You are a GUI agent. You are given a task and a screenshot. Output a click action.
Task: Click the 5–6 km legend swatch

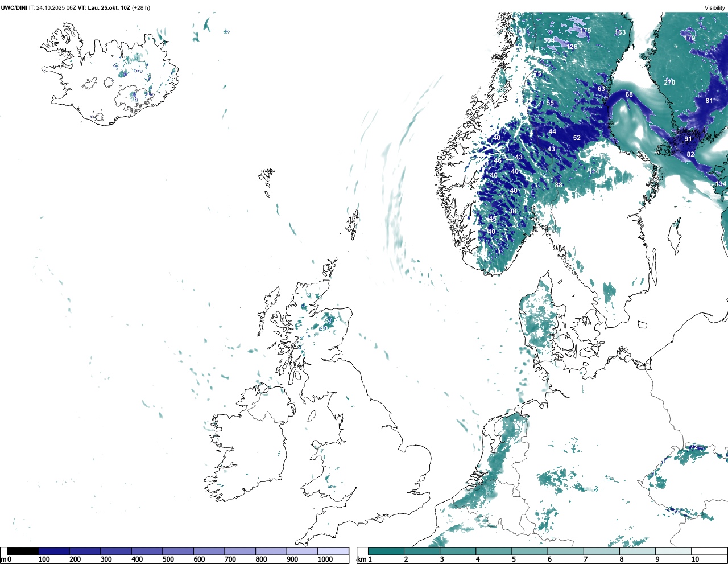[530, 551]
